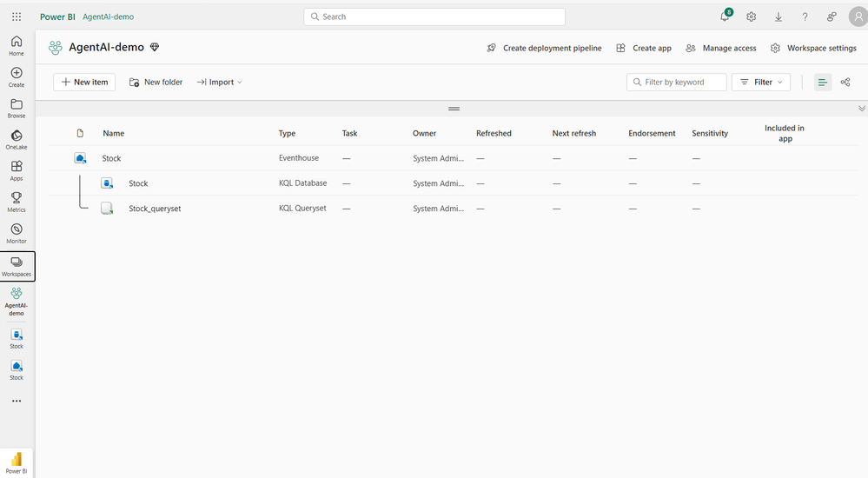Screen dimensions: 868x478
Task: Switch to lineage view
Action: (845, 82)
